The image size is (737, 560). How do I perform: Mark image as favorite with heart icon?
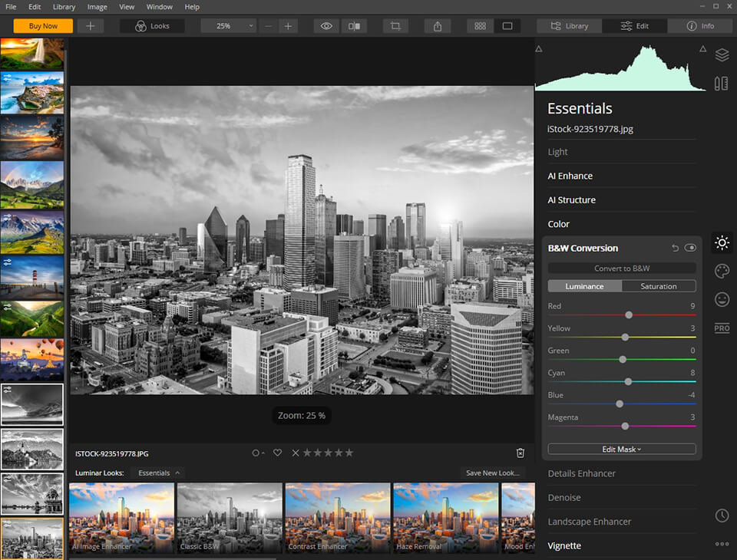pos(278,453)
